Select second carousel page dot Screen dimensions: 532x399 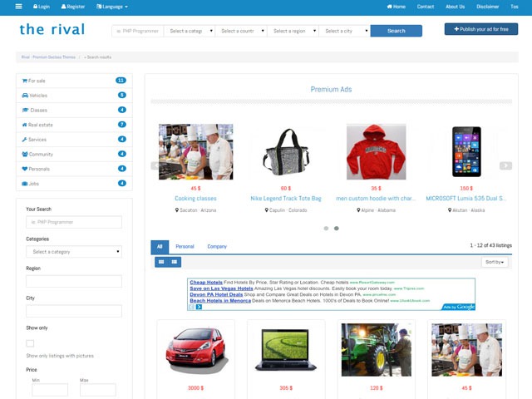337,228
